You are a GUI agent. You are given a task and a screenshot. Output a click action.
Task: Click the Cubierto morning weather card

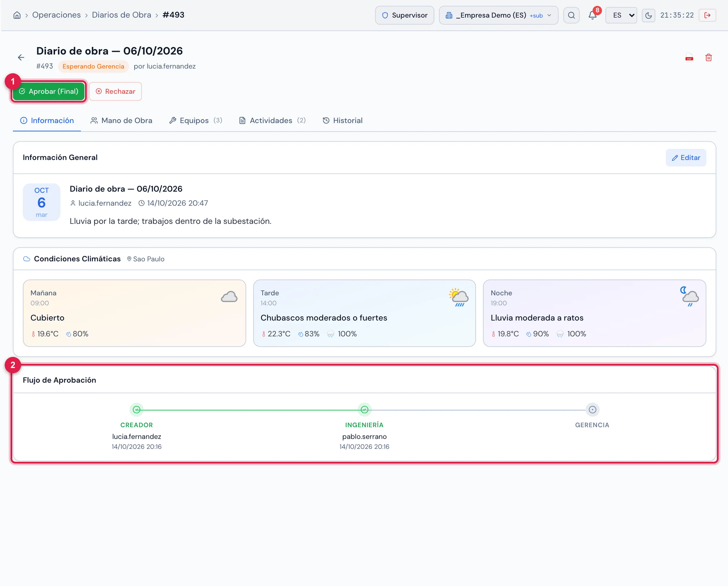pyautogui.click(x=135, y=313)
